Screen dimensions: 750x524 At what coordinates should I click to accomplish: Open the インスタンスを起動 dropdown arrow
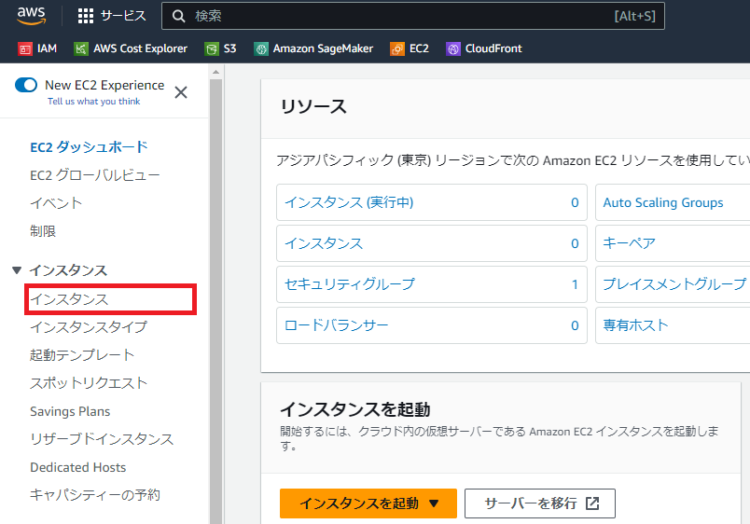(434, 503)
